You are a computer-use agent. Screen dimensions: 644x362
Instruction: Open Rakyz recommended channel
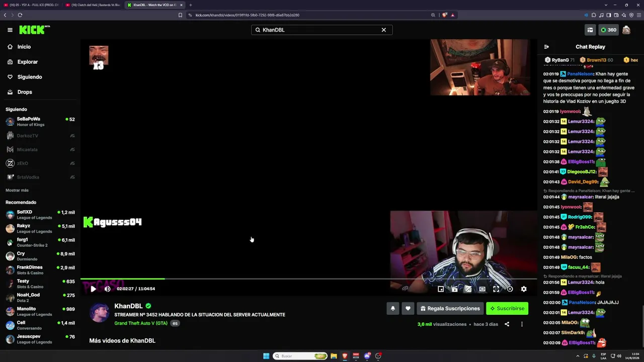(x=40, y=228)
